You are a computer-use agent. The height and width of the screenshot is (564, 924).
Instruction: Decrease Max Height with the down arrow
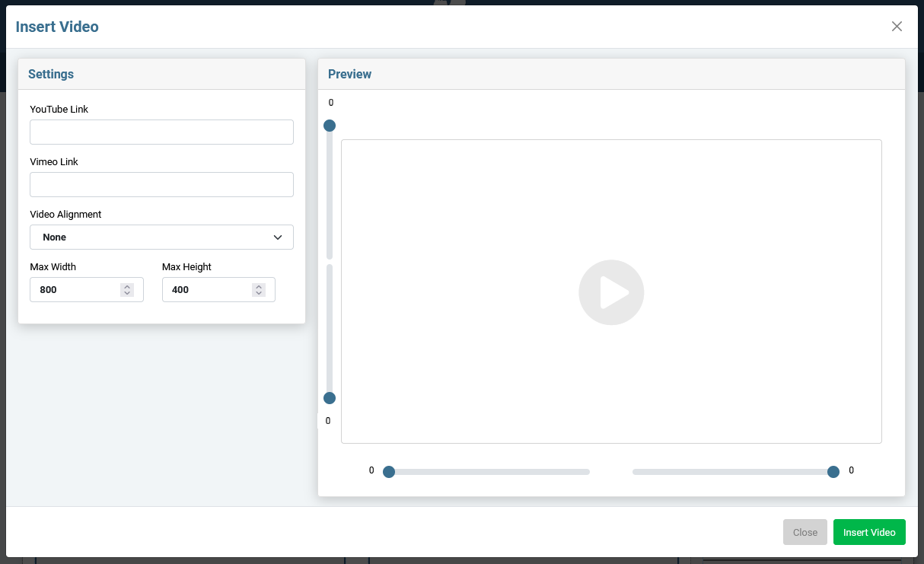click(259, 293)
